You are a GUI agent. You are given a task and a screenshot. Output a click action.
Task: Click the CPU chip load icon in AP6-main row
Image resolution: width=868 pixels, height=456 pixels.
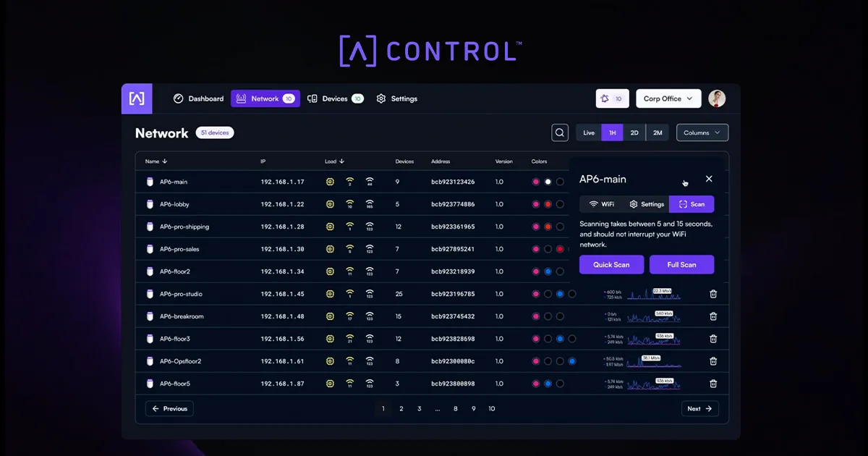tap(330, 182)
